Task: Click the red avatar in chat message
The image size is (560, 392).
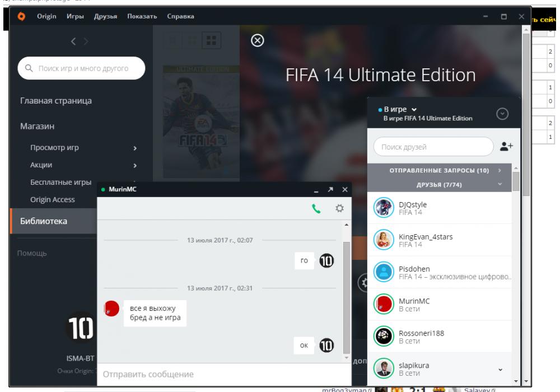Action: coord(111,308)
